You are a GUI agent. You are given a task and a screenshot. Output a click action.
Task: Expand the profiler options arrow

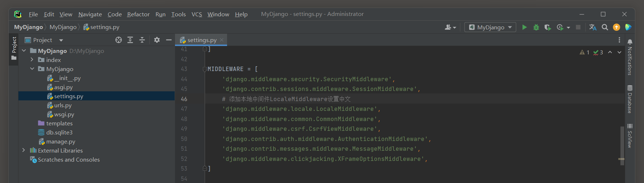pyautogui.click(x=568, y=28)
